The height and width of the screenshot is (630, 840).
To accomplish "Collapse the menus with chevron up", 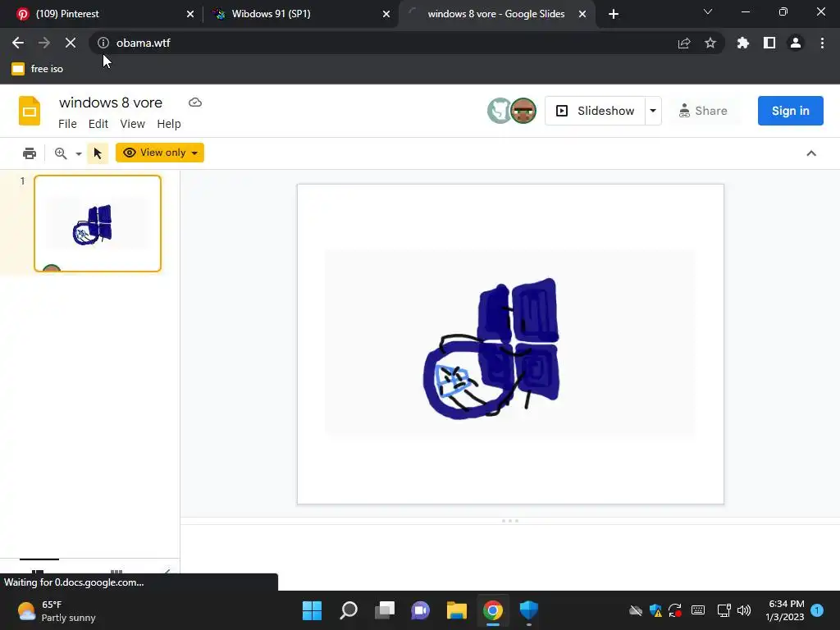I will point(811,153).
